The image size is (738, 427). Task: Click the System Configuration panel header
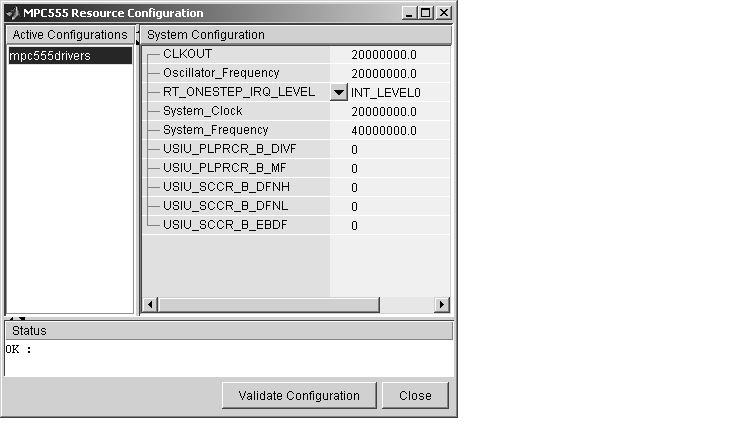click(x=296, y=35)
